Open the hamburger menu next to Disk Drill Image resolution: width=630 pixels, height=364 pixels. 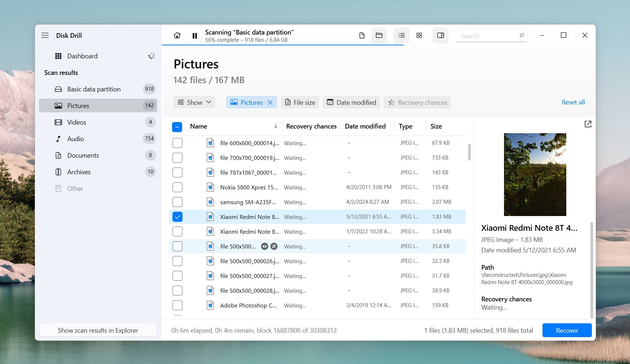[x=45, y=35]
